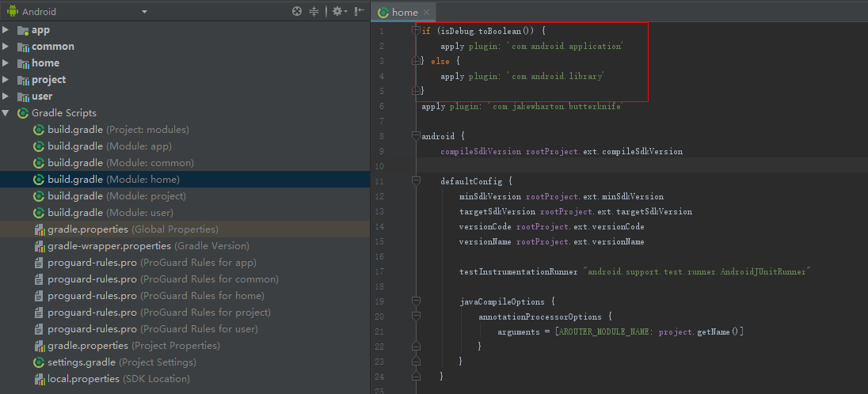Click the home tab's Gradle file icon
This screenshot has height=394, width=868.
(x=383, y=13)
